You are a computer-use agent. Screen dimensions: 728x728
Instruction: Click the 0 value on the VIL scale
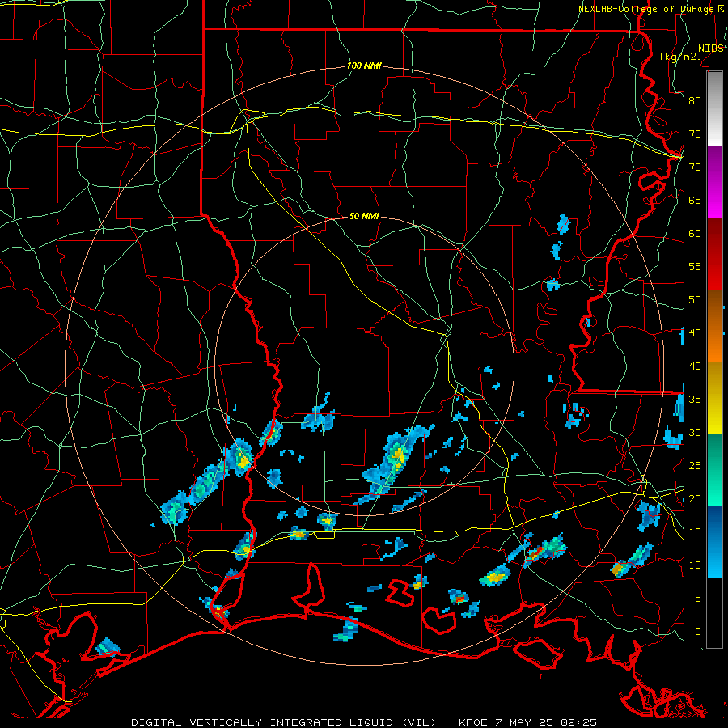click(698, 632)
